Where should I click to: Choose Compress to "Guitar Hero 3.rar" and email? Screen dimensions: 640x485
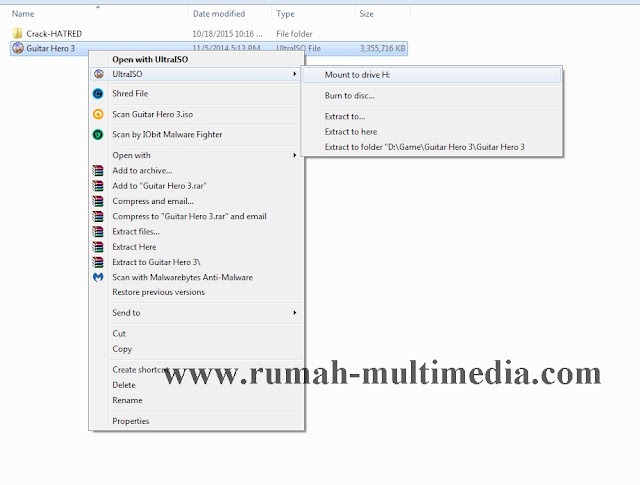[189, 216]
